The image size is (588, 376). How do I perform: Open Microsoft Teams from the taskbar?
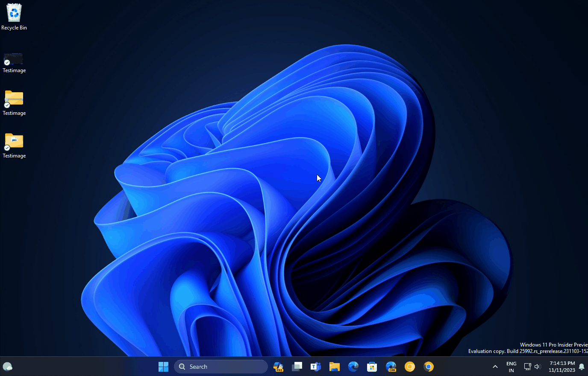click(316, 367)
